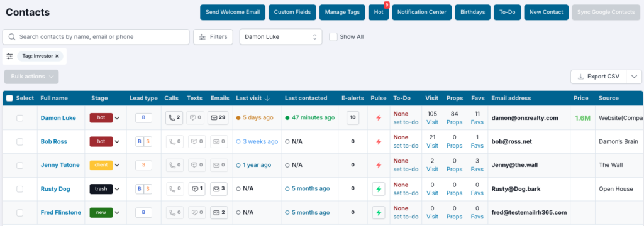The height and width of the screenshot is (226, 644).
Task: Click the calls icon for Rusty Dog
Action: click(x=174, y=189)
